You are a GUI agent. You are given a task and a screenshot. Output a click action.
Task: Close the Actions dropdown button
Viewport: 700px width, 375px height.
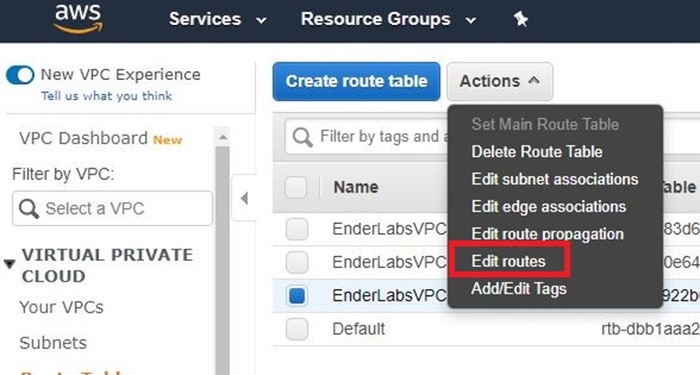(x=500, y=81)
